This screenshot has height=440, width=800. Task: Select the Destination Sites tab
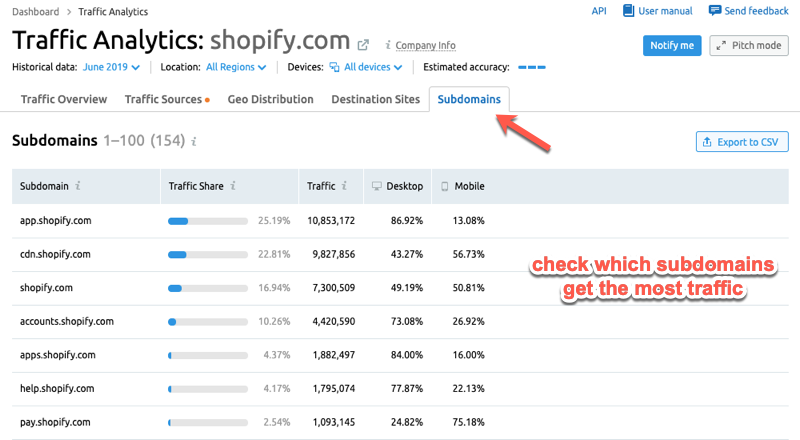375,100
